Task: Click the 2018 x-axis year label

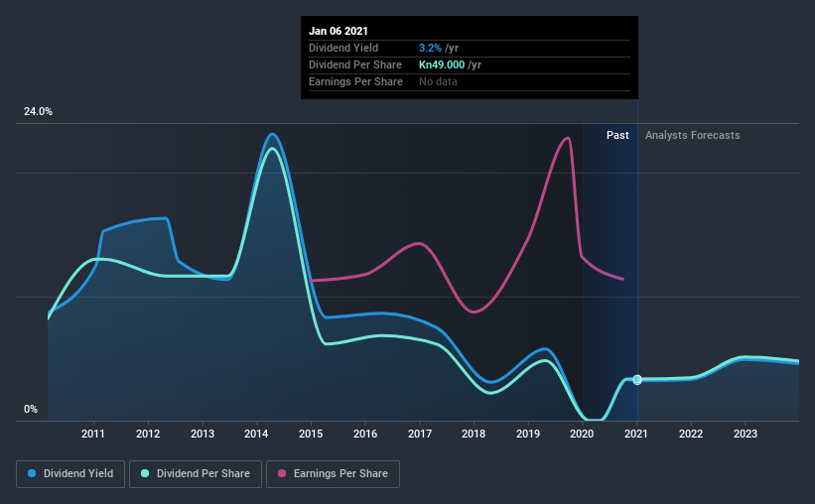Action: point(474,434)
